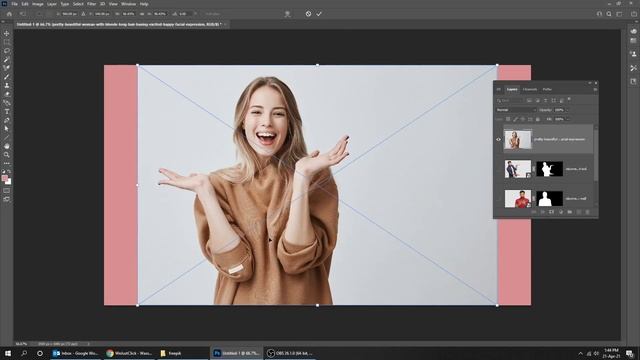Toggle maintain aspect ratio link
The image size is (640, 360).
click(x=142, y=14)
